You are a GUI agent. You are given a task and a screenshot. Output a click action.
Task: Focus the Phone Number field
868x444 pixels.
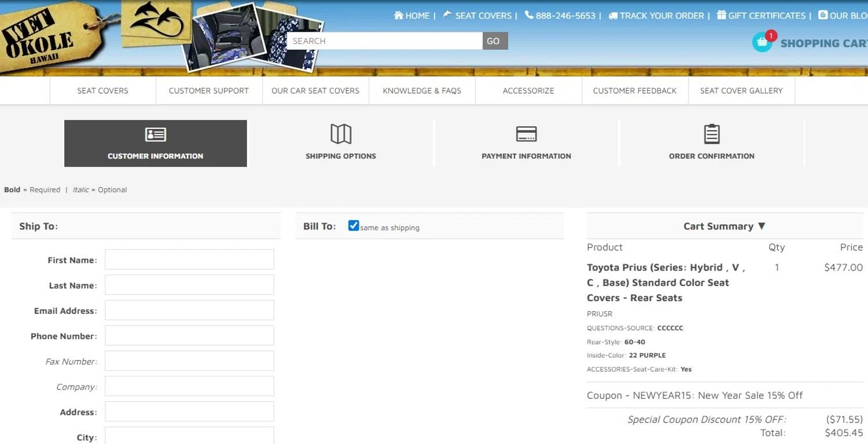tap(189, 336)
